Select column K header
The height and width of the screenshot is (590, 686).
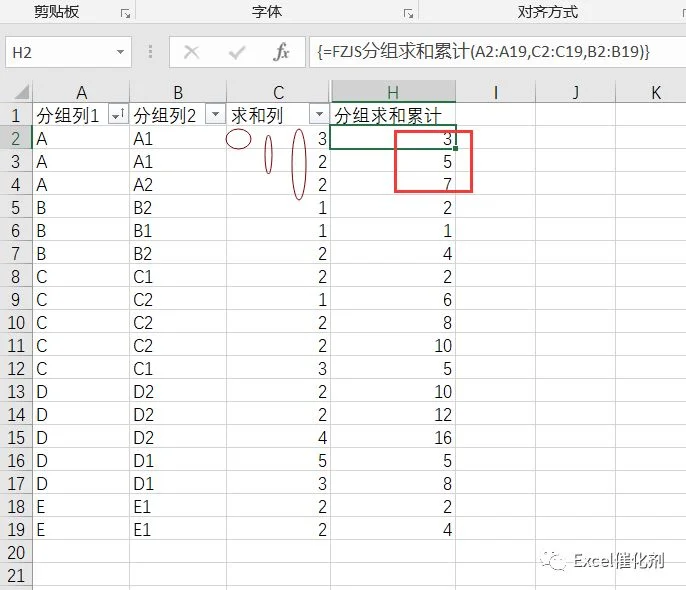click(652, 92)
